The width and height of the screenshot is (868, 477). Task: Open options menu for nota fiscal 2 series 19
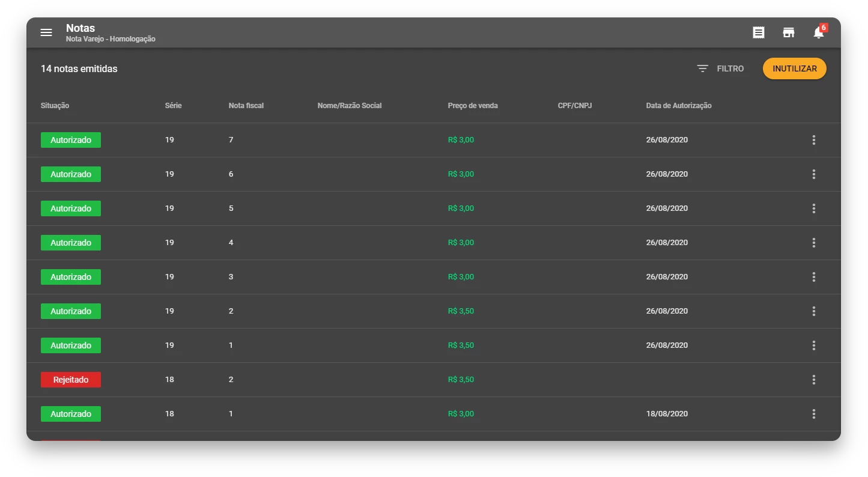click(814, 311)
